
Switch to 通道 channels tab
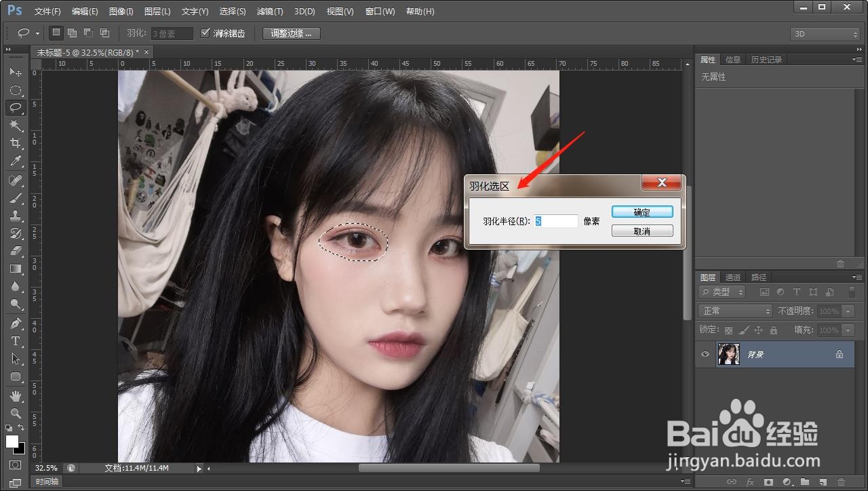733,277
